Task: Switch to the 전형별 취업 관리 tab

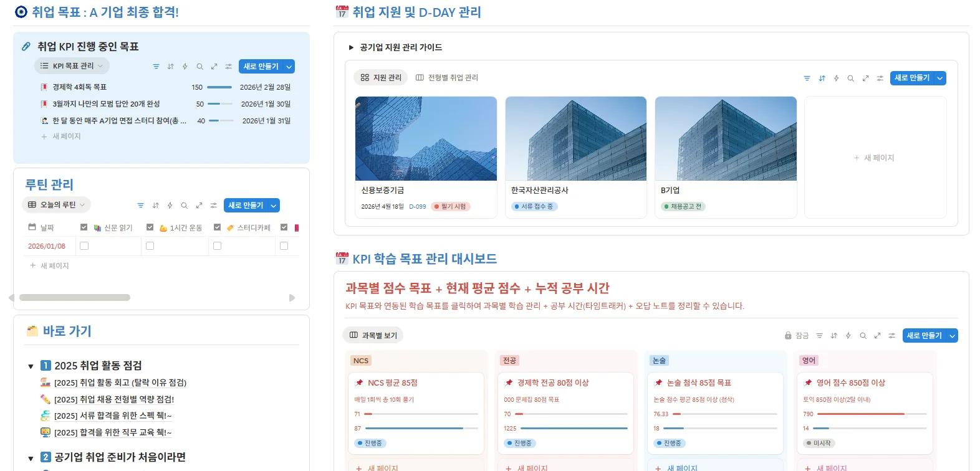Action: pos(447,78)
